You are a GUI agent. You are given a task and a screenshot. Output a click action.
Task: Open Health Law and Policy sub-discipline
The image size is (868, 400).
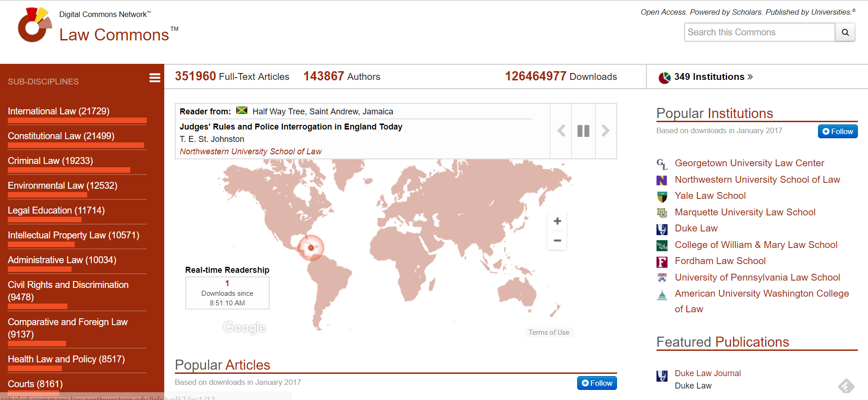click(x=67, y=359)
